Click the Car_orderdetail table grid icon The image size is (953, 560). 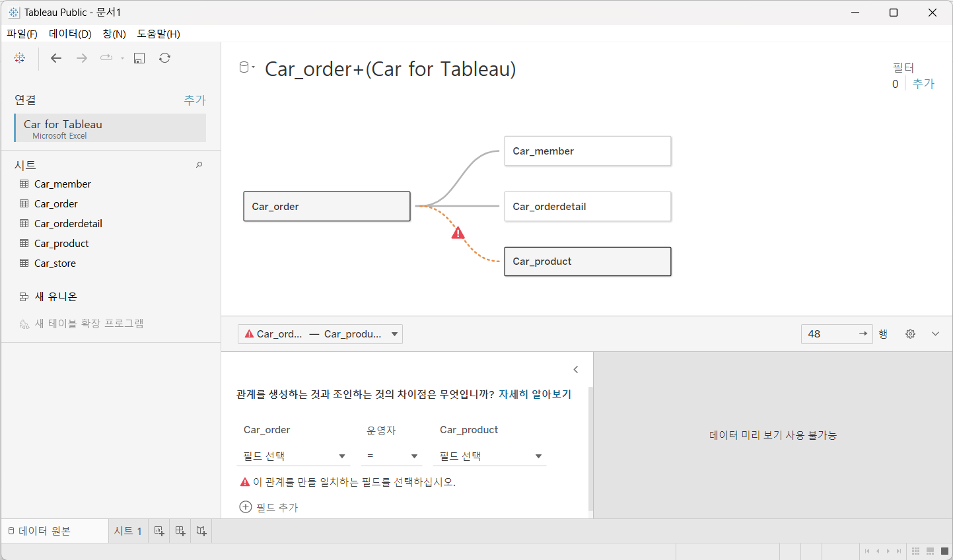tap(24, 223)
